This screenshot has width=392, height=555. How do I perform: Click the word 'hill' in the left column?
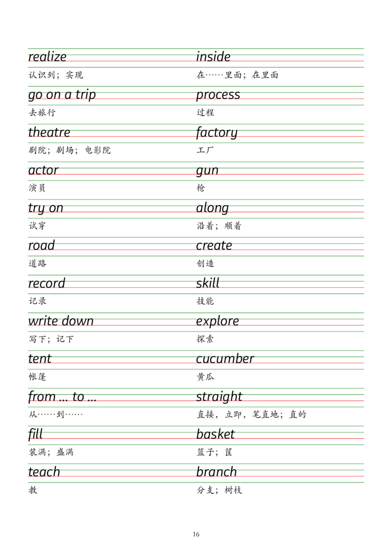click(34, 434)
